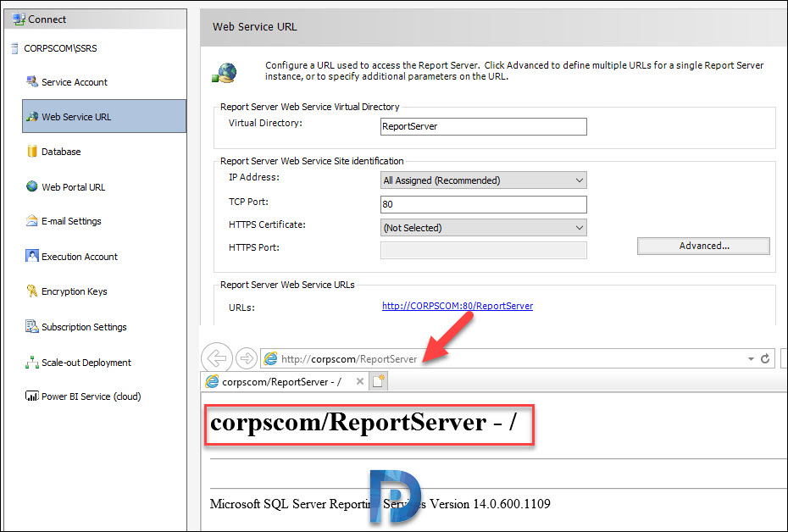The width and height of the screenshot is (788, 532).
Task: Click the Web Service URL header globe icon
Action: [225, 74]
